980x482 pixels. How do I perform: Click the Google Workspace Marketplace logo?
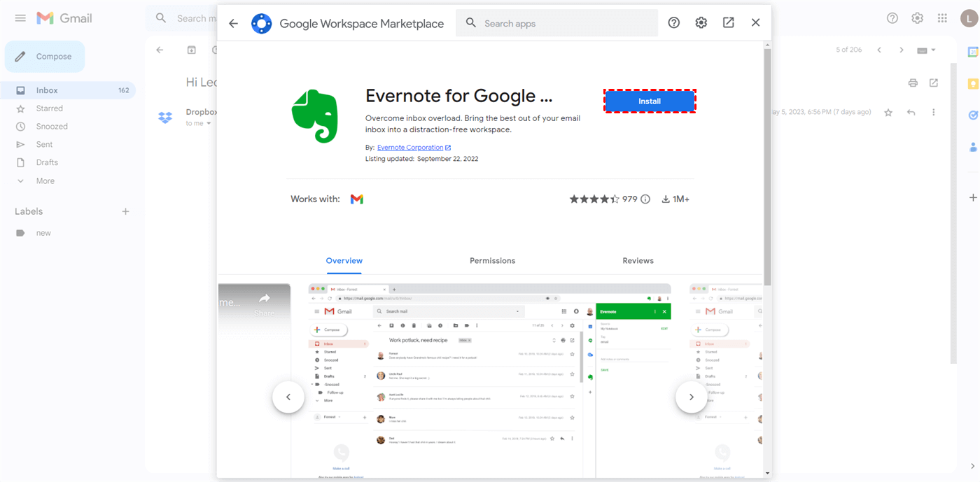[x=261, y=23]
